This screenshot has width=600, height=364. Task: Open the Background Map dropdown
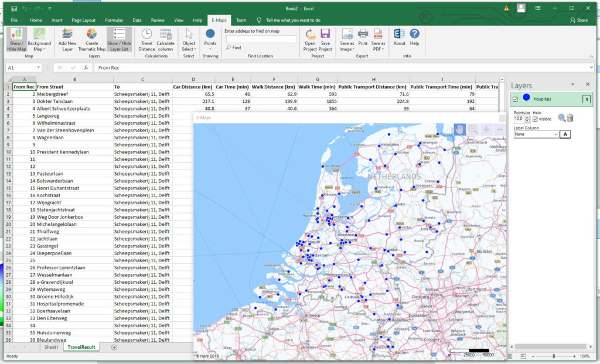tap(39, 39)
